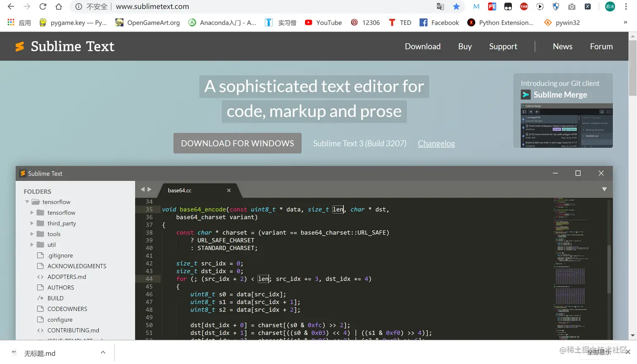Open the pygame.key bookmark

point(73,22)
